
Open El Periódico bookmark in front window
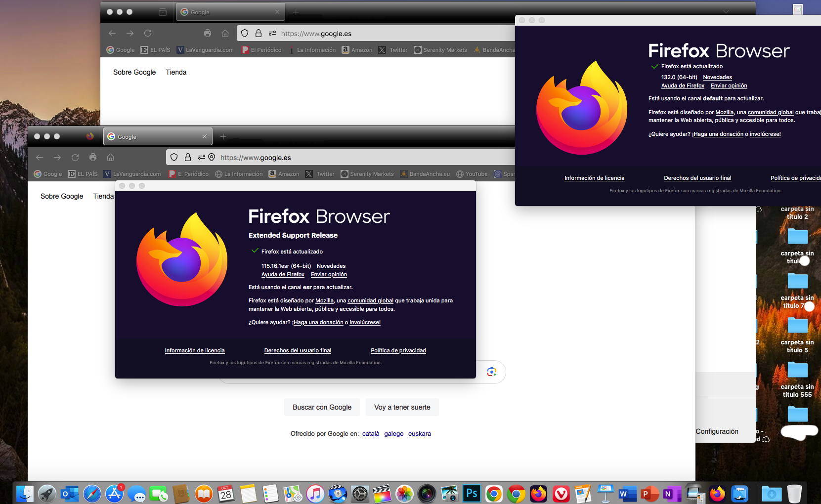[x=189, y=174]
